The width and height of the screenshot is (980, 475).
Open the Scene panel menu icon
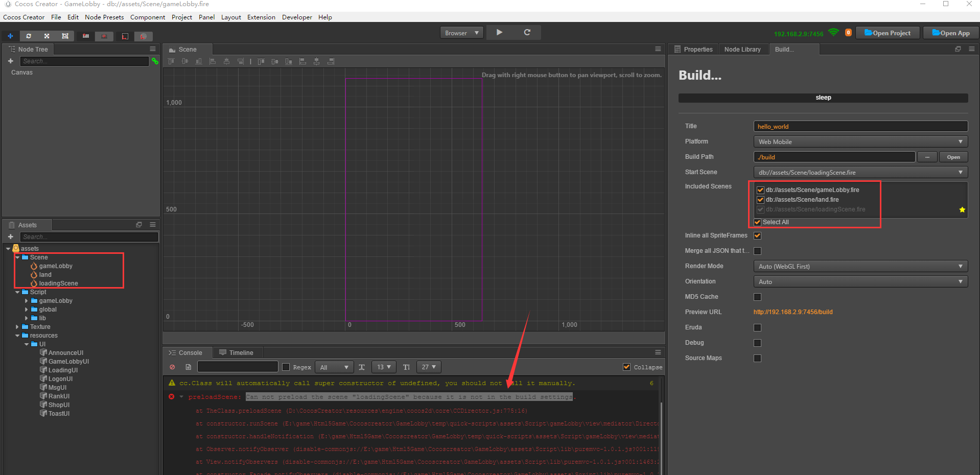pyautogui.click(x=658, y=49)
